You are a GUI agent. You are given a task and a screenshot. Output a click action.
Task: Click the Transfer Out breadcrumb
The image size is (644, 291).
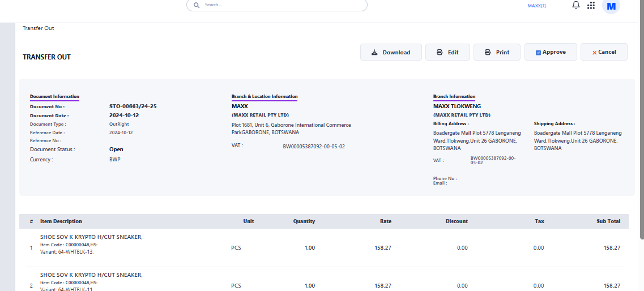coord(39,28)
